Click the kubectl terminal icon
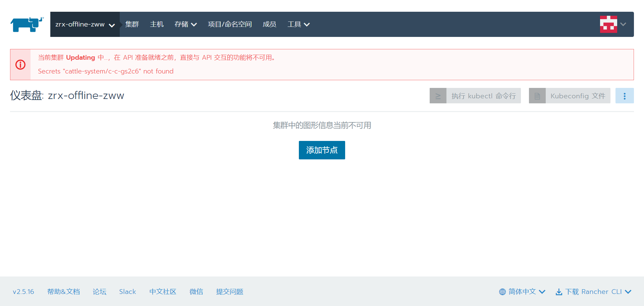 (x=438, y=96)
